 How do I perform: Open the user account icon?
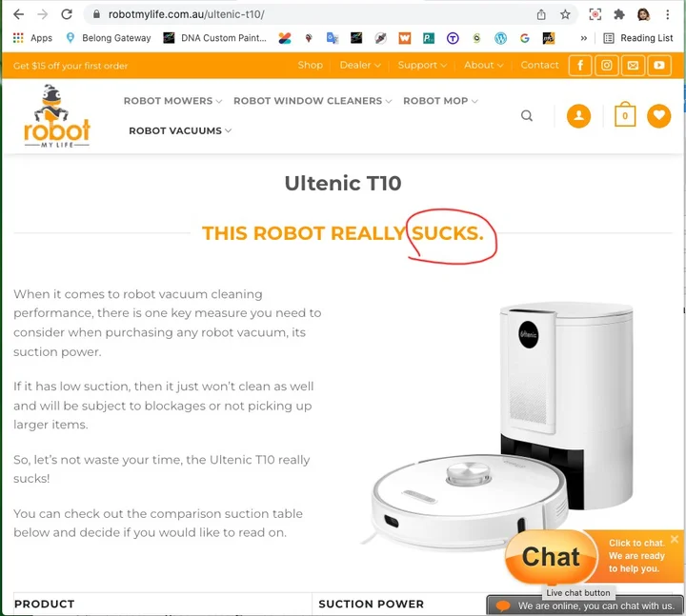click(x=578, y=116)
